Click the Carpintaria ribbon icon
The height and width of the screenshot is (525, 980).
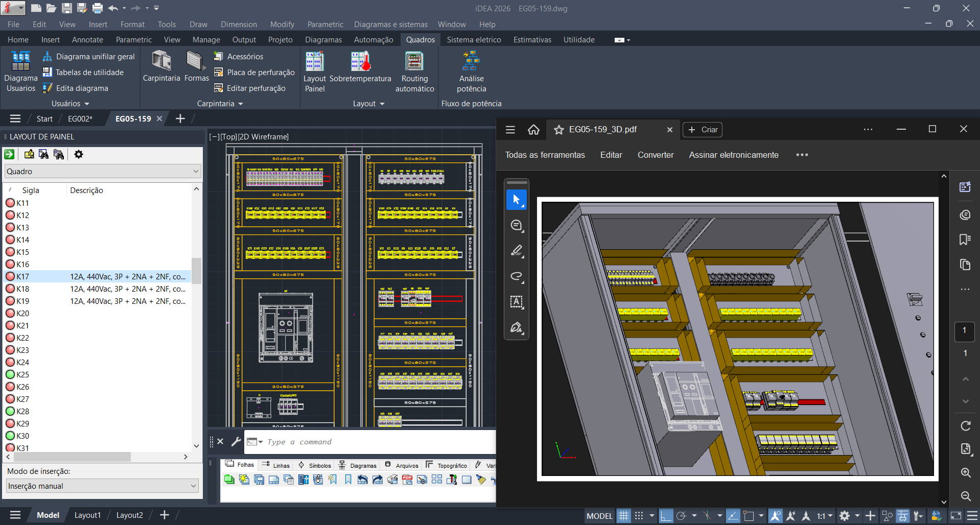(x=161, y=62)
